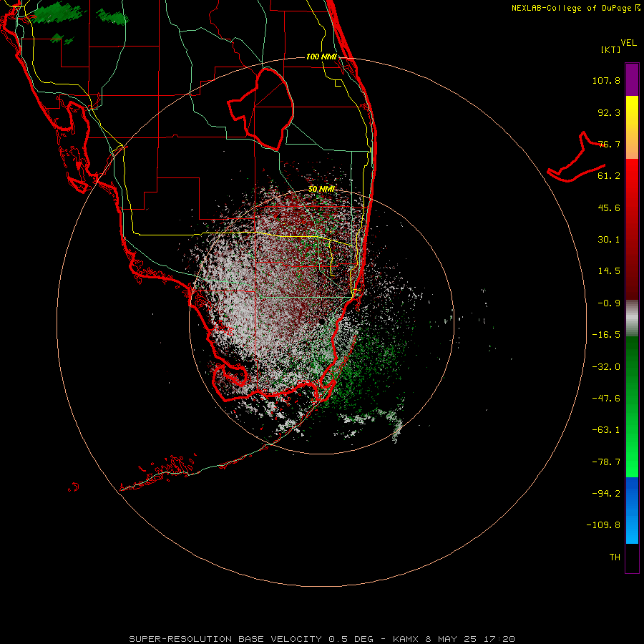644x644 pixels.
Task: Pick the blue segment of the color bar
Action: (x=632, y=510)
